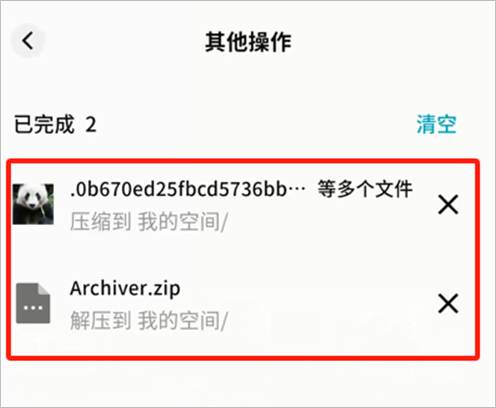496x408 pixels.
Task: Tap the ellipsis in the truncated file name
Action: pyautogui.click(x=296, y=190)
